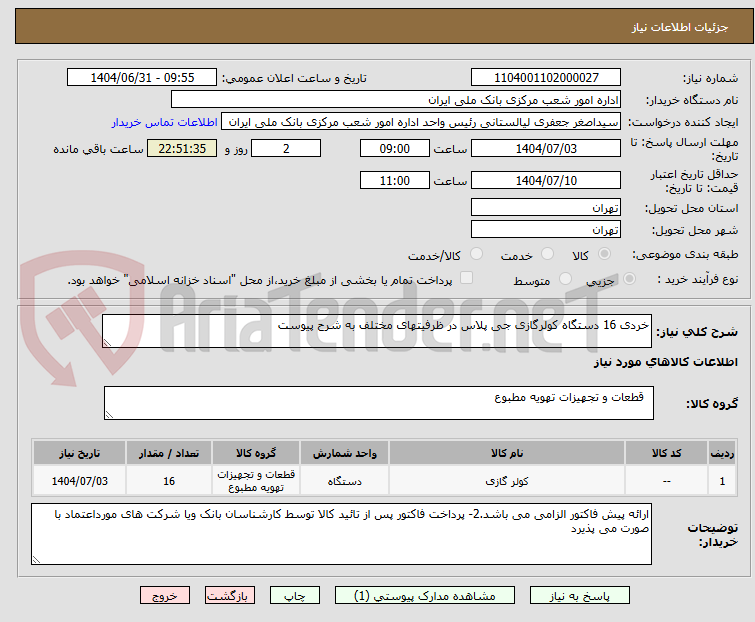The width and height of the screenshot is (755, 622).
Task: Select the خدمت radio option
Action: [547, 255]
